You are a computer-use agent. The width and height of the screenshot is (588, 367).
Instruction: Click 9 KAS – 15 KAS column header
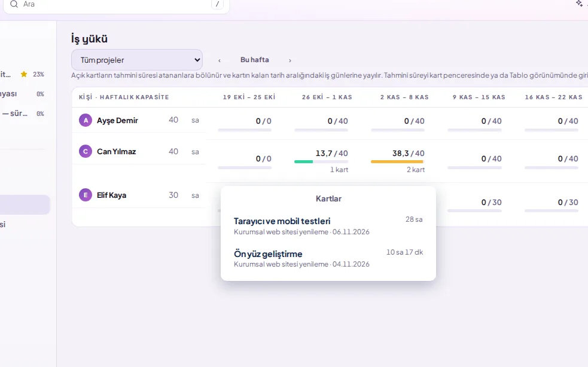pos(479,97)
